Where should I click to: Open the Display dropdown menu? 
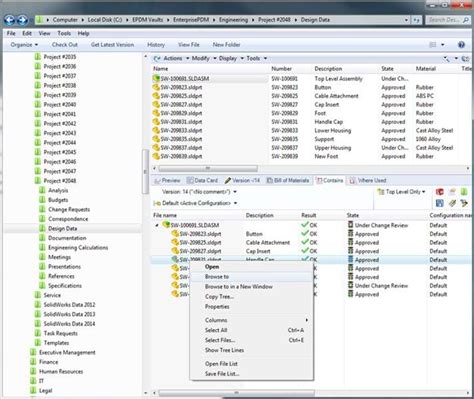[x=231, y=58]
